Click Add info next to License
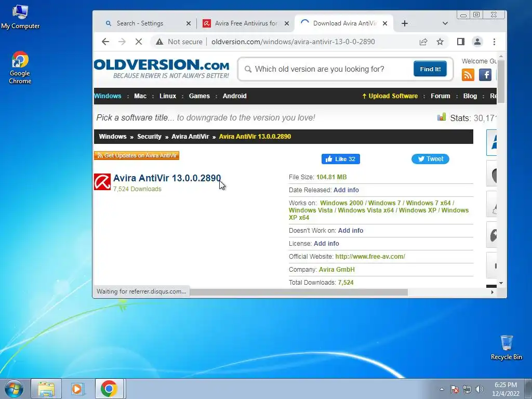Image resolution: width=532 pixels, height=399 pixels. click(x=326, y=243)
